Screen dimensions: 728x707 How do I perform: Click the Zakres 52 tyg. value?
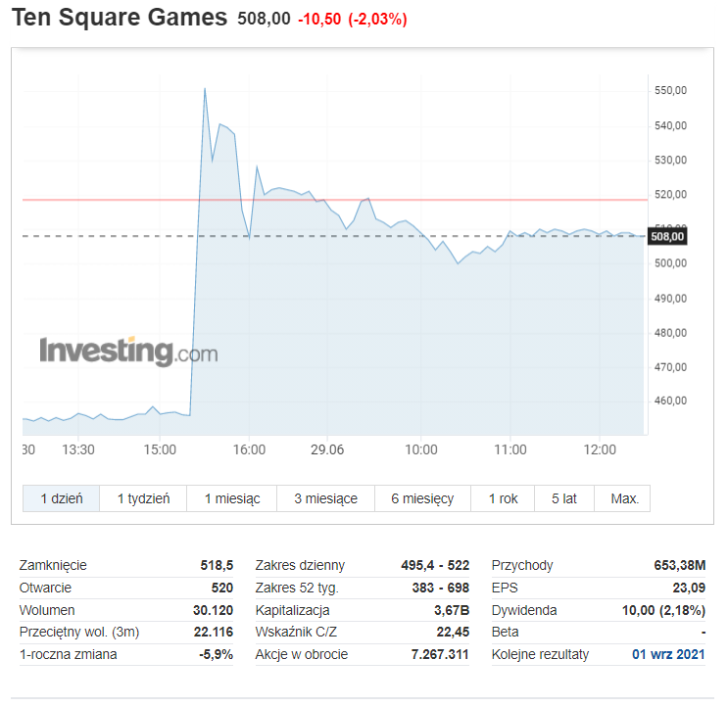tap(441, 588)
